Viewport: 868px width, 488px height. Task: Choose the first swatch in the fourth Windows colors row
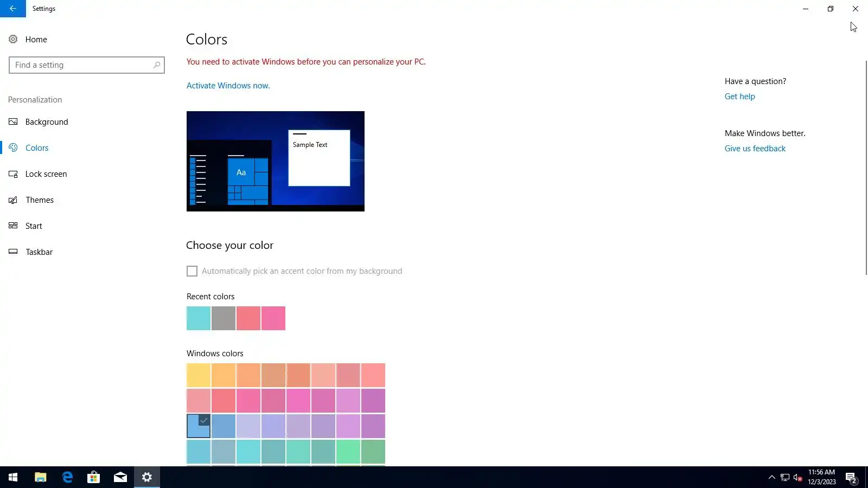tap(199, 452)
